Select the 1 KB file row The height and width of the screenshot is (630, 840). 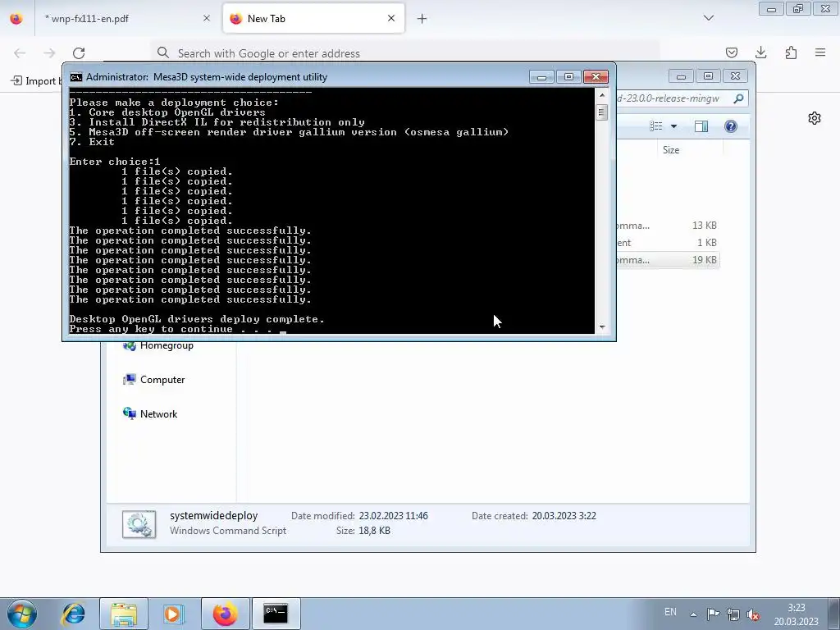tap(668, 243)
